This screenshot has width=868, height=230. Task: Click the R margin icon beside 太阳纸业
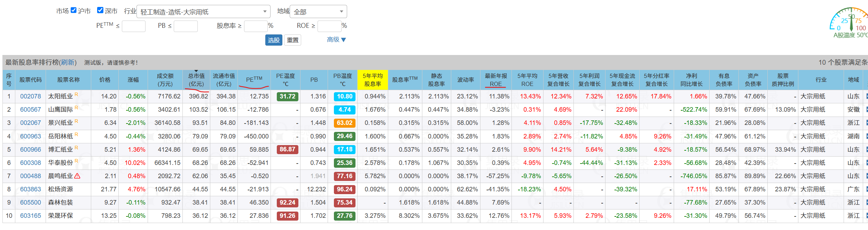pyautogui.click(x=76, y=94)
